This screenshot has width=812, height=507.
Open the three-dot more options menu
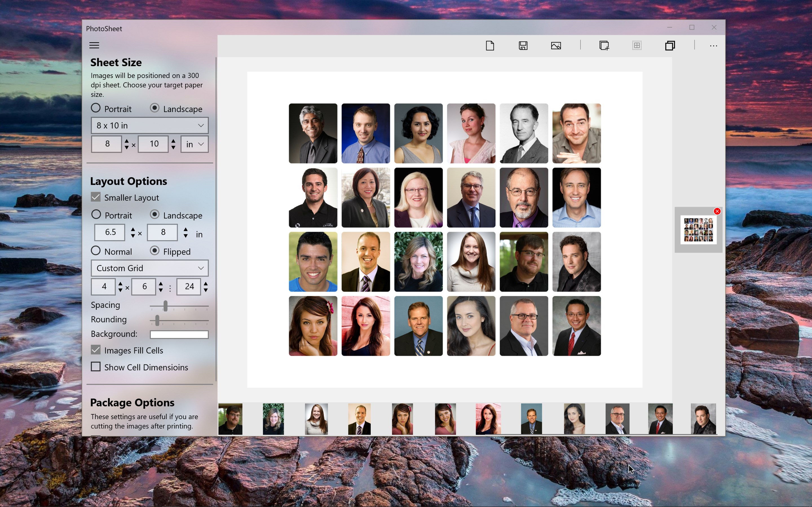tap(713, 46)
